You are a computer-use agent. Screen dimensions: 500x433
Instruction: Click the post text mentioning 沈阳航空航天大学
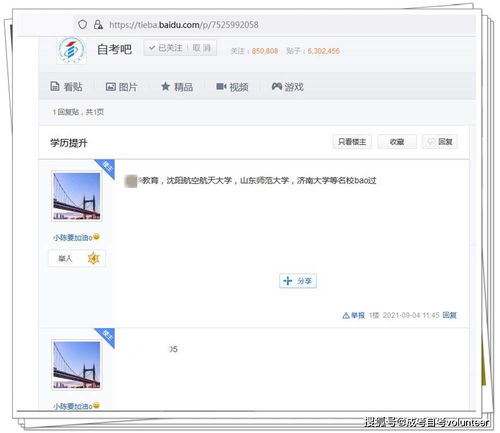point(250,181)
